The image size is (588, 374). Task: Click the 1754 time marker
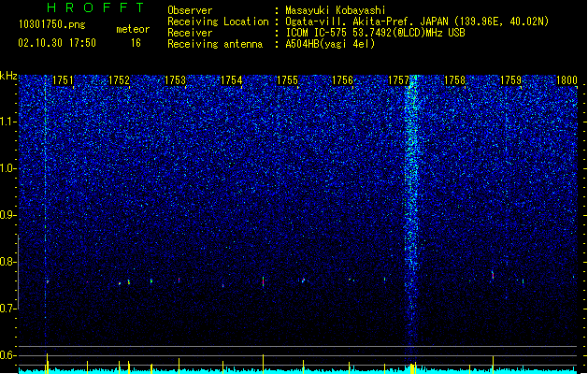pyautogui.click(x=232, y=80)
